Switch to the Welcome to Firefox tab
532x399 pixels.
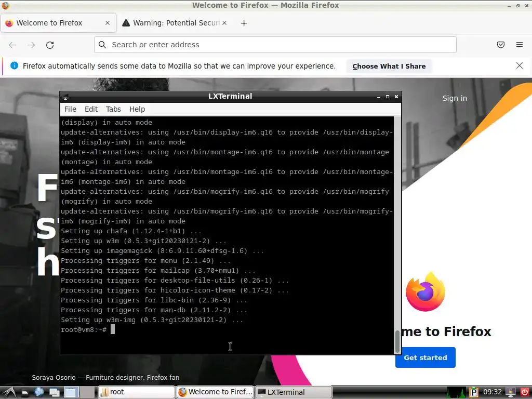tap(58, 23)
